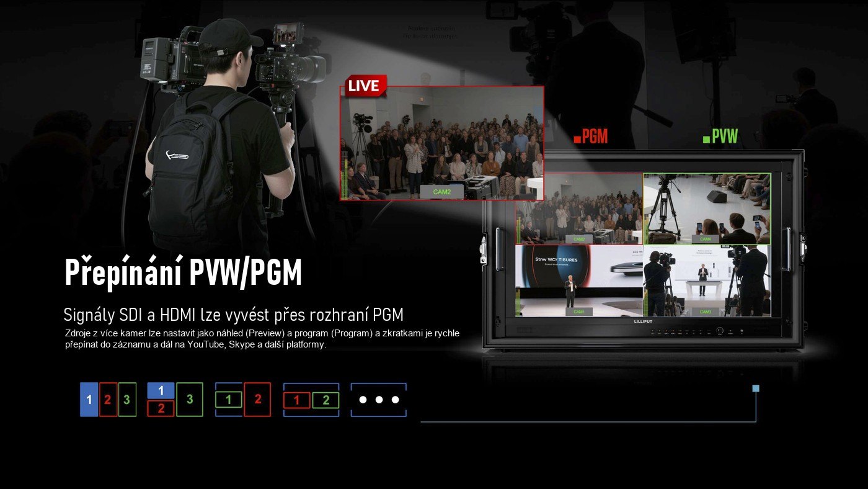Click the LILLIPUT logo on monitor bezel
Image resolution: width=868 pixels, height=489 pixels.
pos(644,321)
